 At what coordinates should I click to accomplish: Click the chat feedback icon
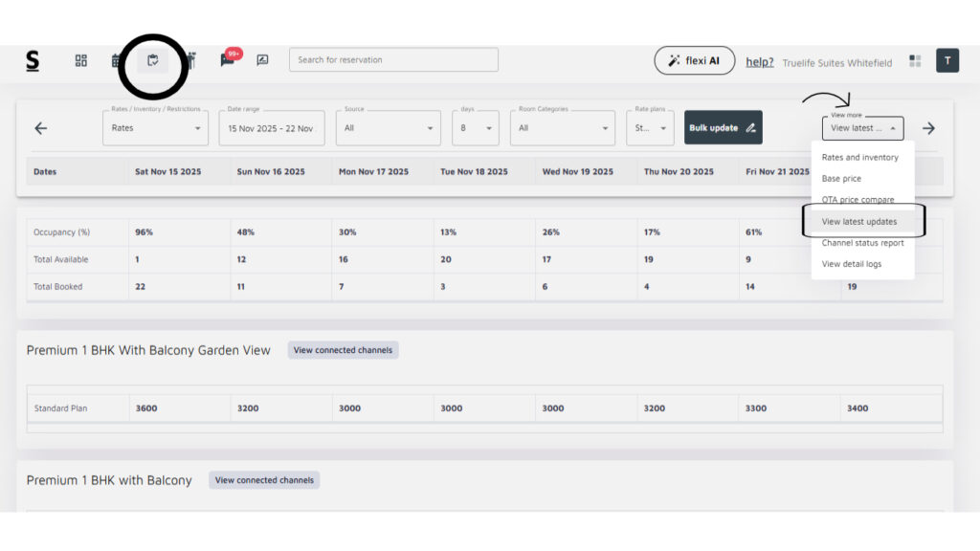262,60
